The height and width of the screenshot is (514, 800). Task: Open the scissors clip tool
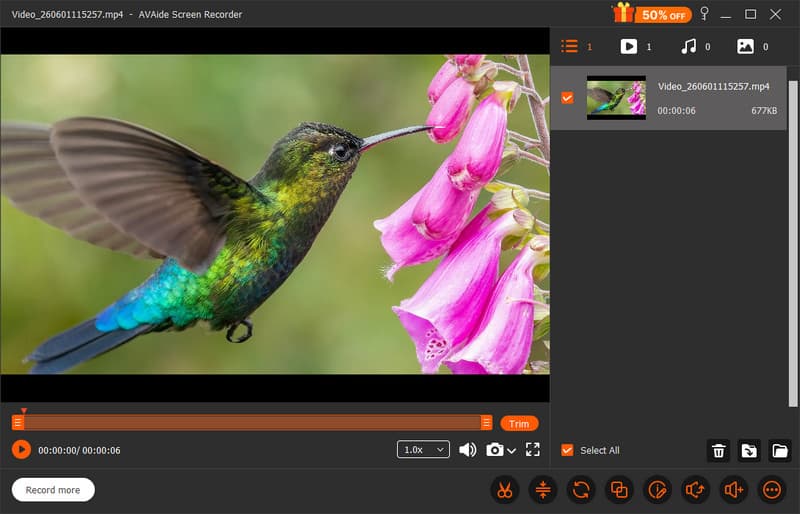[505, 490]
